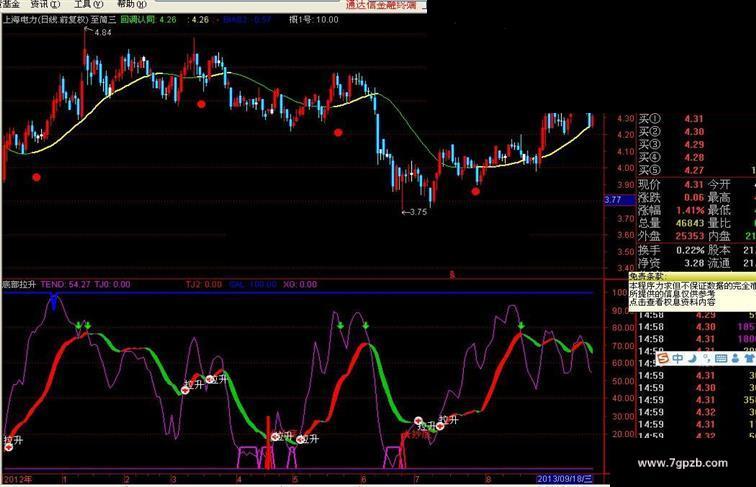Click month 4 on the time axis

239,479
